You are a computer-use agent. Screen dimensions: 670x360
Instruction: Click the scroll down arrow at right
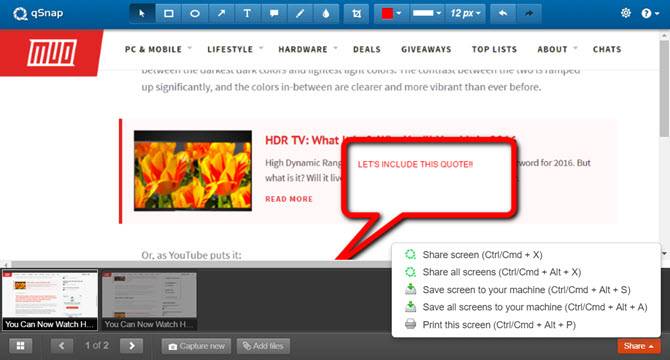click(x=664, y=253)
